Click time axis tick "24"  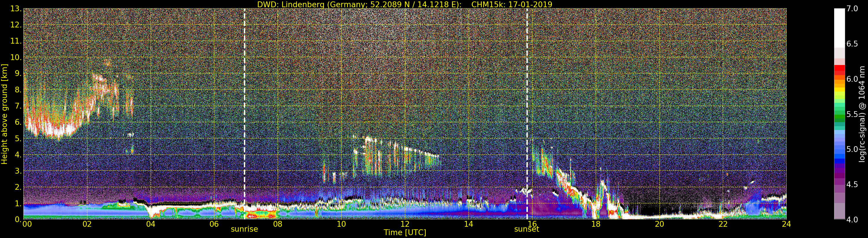[x=786, y=224]
